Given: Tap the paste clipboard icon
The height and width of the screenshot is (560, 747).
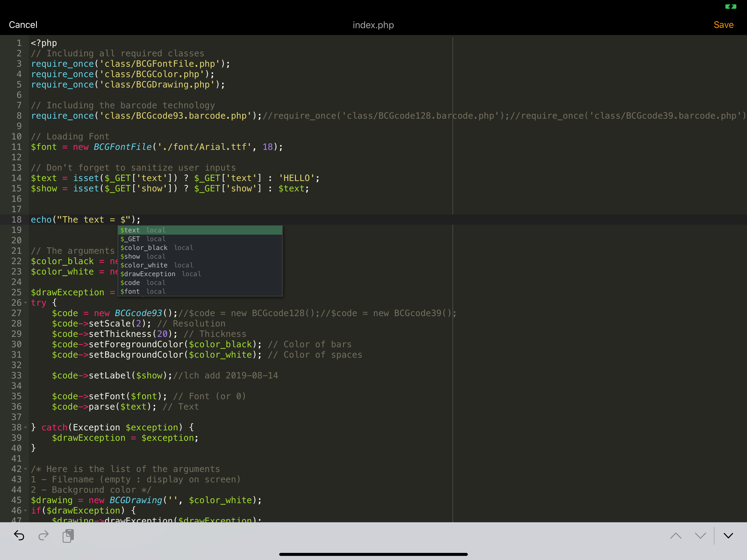Looking at the screenshot, I should pyautogui.click(x=68, y=536).
